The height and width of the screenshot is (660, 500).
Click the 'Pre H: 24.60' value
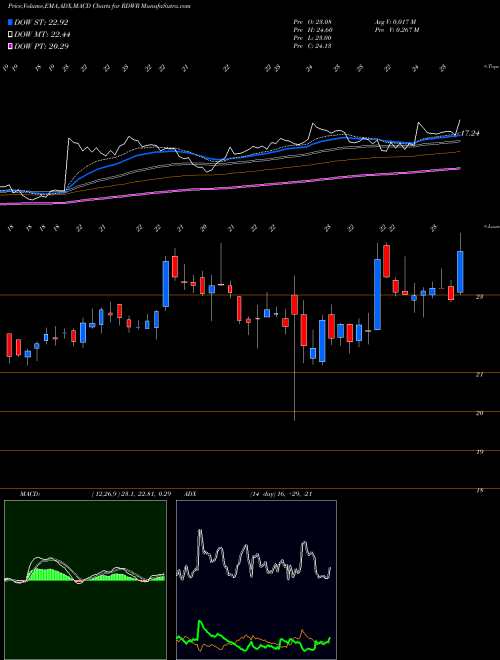click(x=314, y=30)
